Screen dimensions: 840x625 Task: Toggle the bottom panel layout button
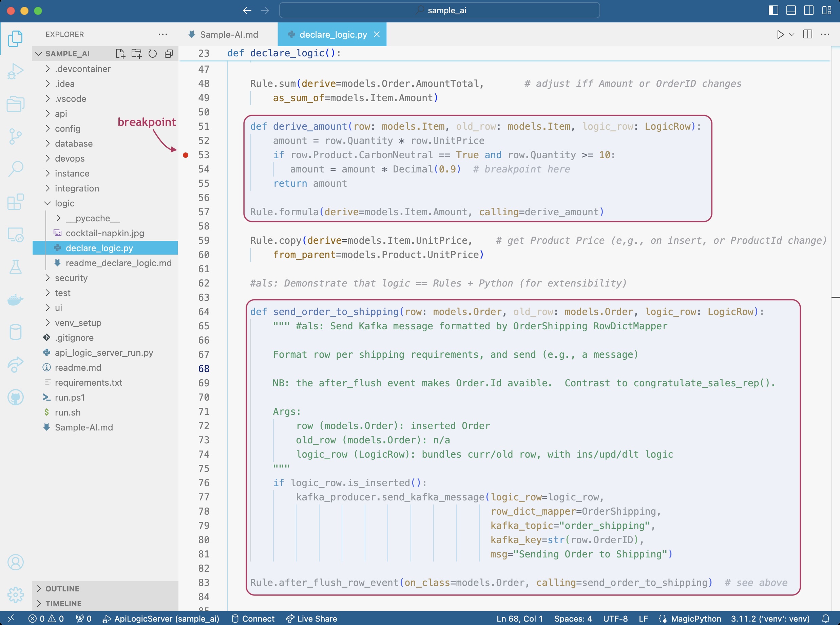(791, 11)
